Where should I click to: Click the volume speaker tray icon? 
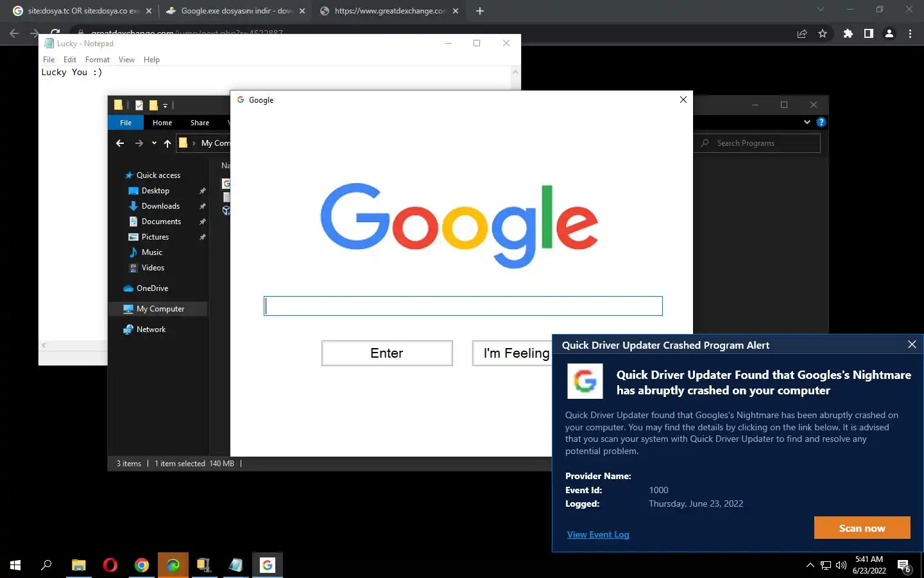[x=841, y=565]
